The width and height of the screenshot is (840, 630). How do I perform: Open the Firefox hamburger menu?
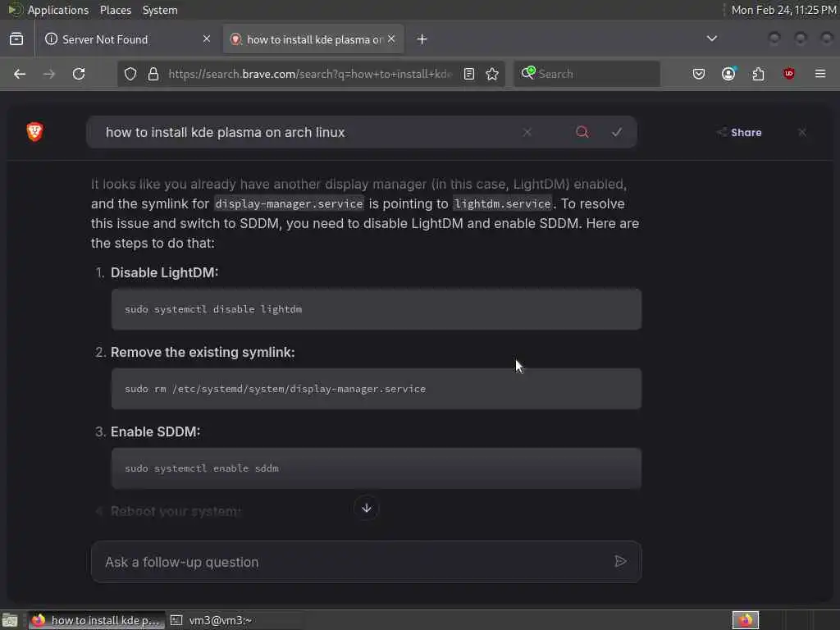pos(820,74)
